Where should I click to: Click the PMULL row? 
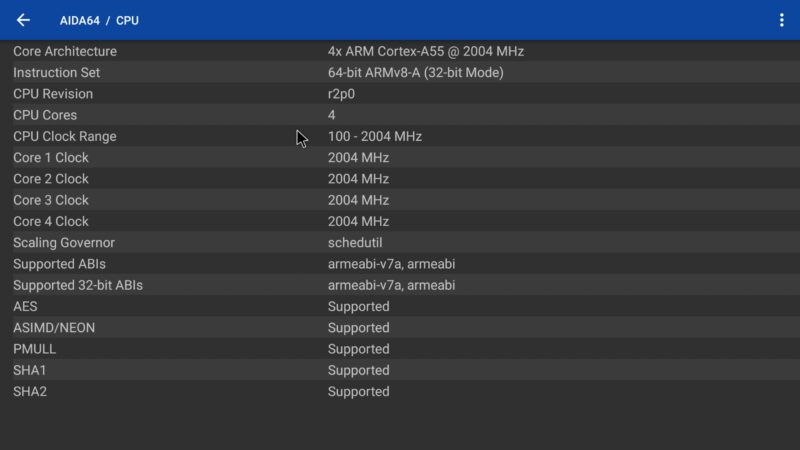coord(400,349)
